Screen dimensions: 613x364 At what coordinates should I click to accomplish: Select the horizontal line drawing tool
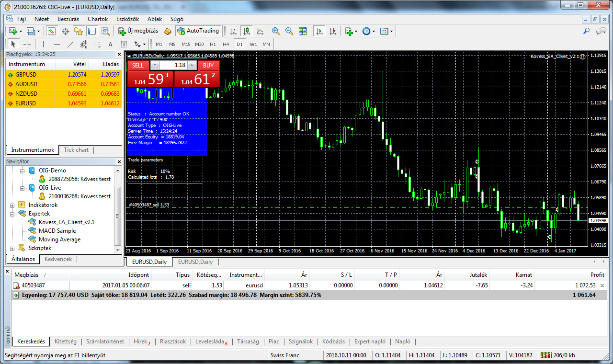57,44
